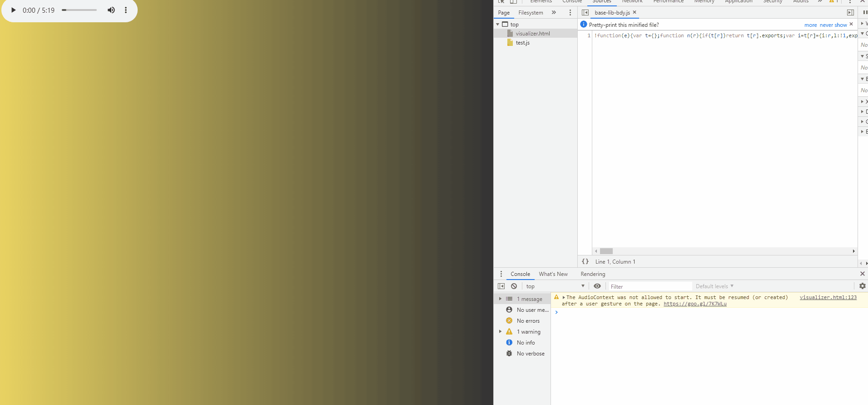Select the Console drawer tab
The width and height of the screenshot is (868, 405).
520,274
